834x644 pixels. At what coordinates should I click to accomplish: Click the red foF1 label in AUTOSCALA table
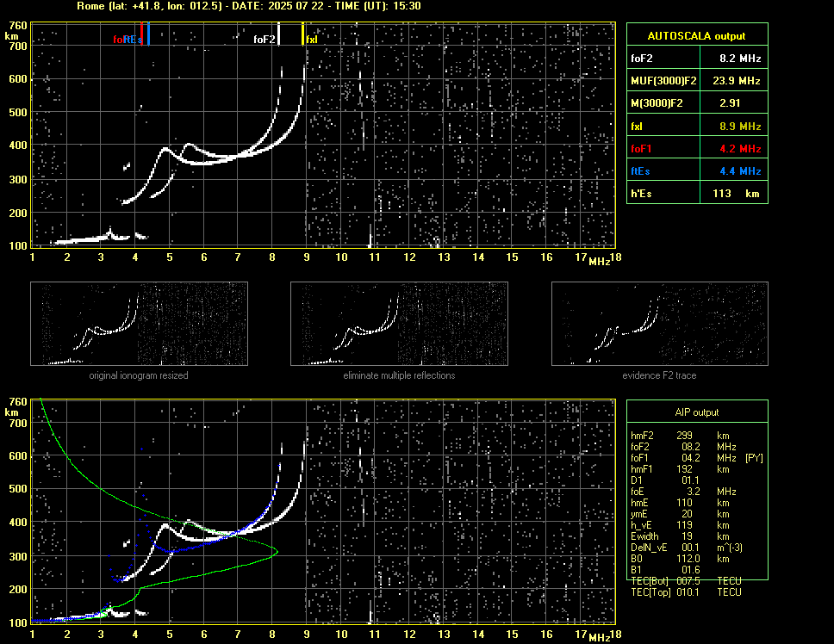click(663, 148)
